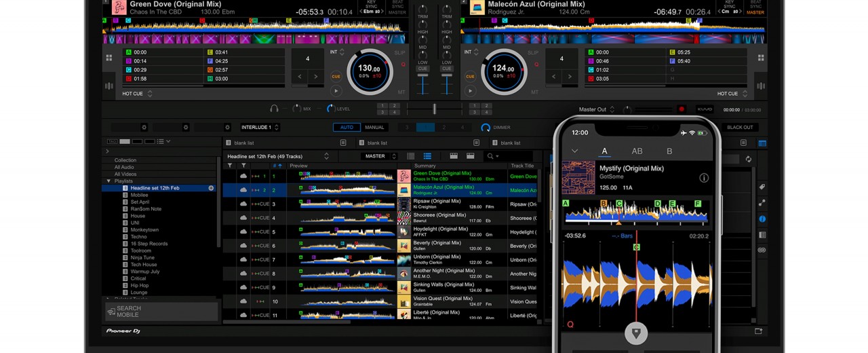
Task: Tap the cue marker button at phone bottom
Action: (x=636, y=333)
